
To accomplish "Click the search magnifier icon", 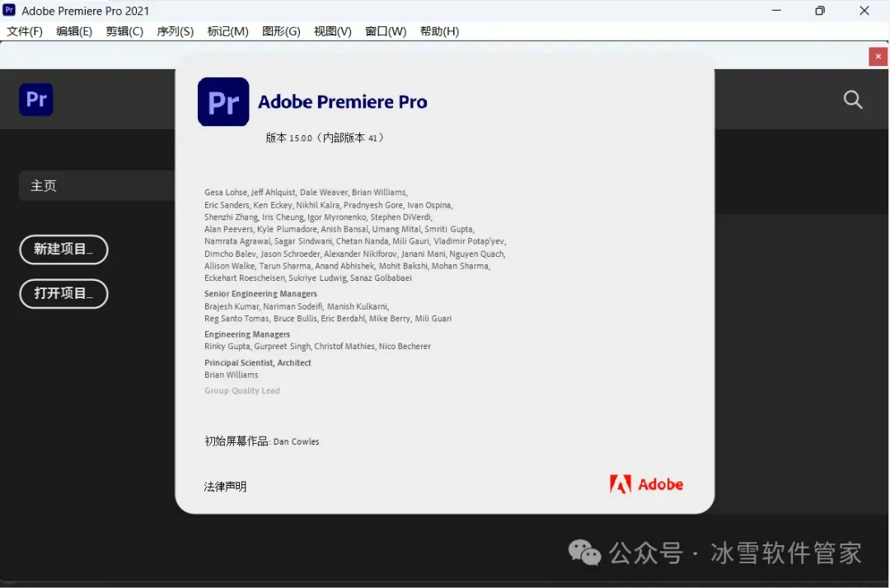I will click(x=853, y=100).
